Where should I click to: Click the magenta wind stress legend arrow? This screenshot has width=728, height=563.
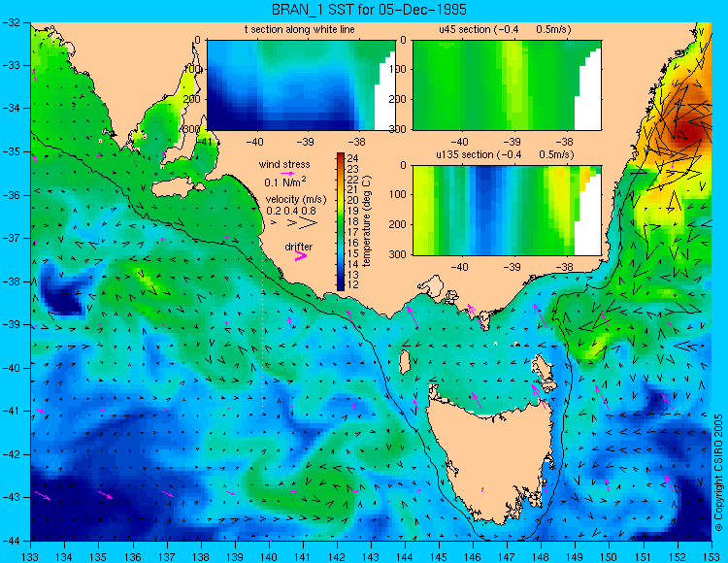coord(287,173)
